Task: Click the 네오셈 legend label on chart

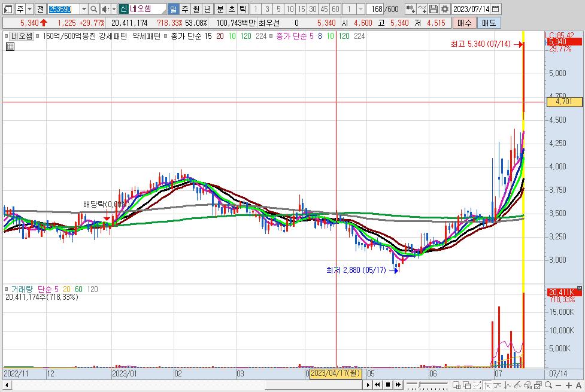Action: [22, 36]
